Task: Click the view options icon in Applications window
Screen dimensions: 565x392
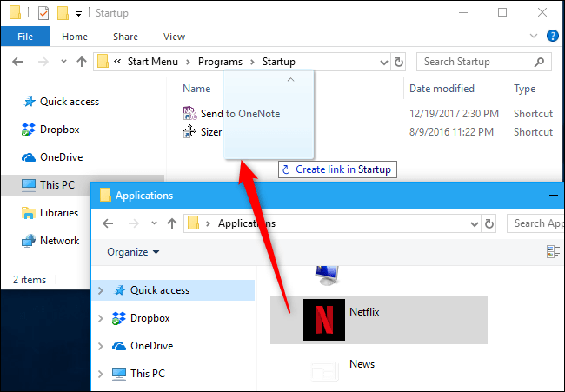Action: pyautogui.click(x=553, y=251)
